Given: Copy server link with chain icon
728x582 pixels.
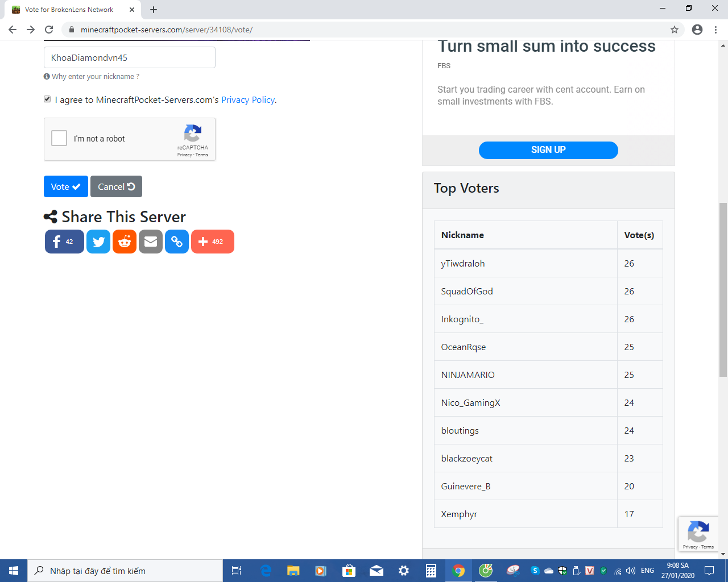Looking at the screenshot, I should pos(177,242).
